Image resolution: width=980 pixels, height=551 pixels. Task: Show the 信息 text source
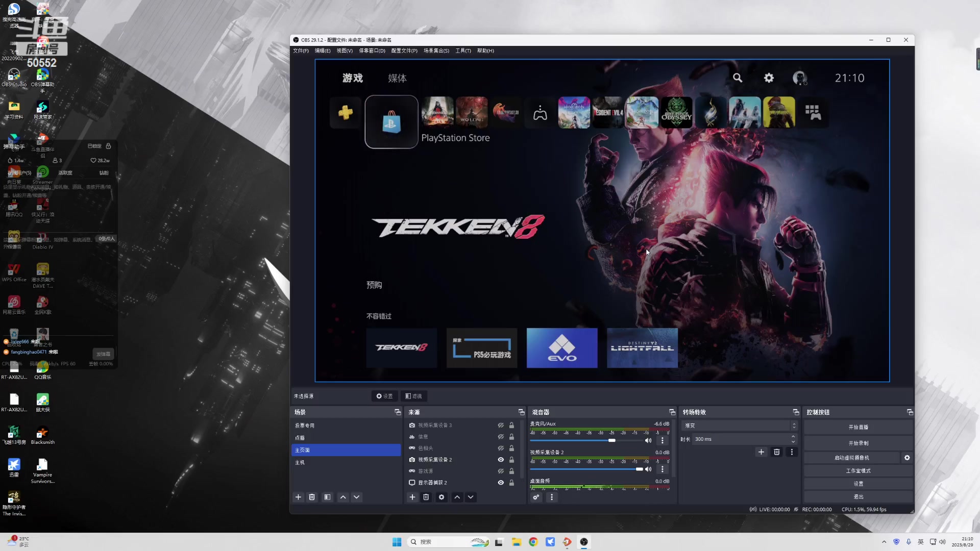coord(501,437)
